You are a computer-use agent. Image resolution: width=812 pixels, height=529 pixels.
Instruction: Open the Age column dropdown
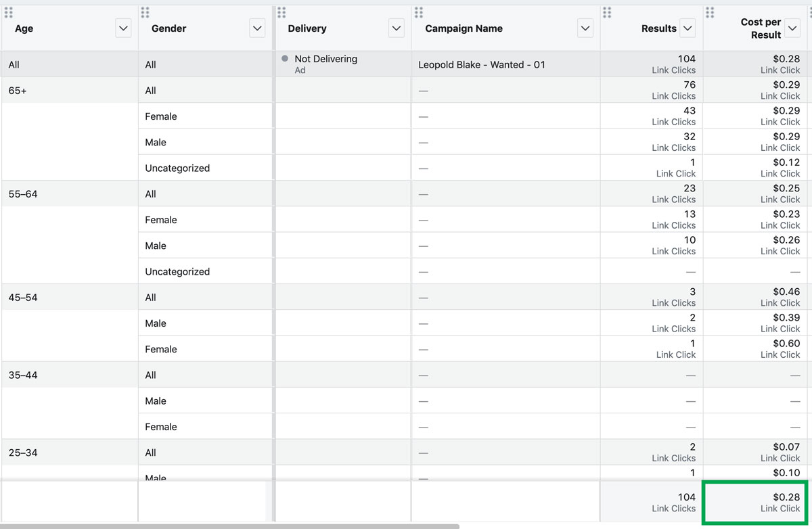[x=123, y=28]
